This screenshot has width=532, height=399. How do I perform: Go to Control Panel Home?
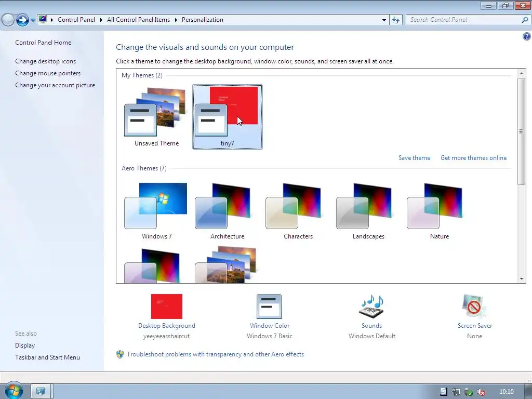(43, 43)
